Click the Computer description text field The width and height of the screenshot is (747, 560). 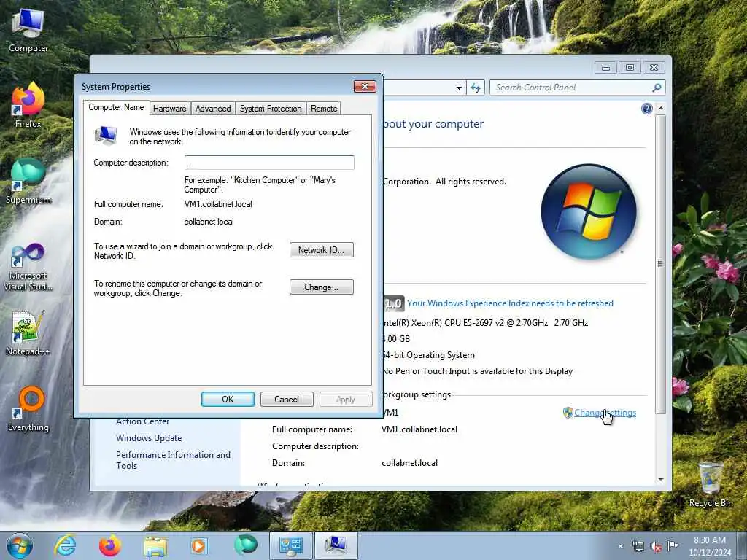(x=269, y=163)
